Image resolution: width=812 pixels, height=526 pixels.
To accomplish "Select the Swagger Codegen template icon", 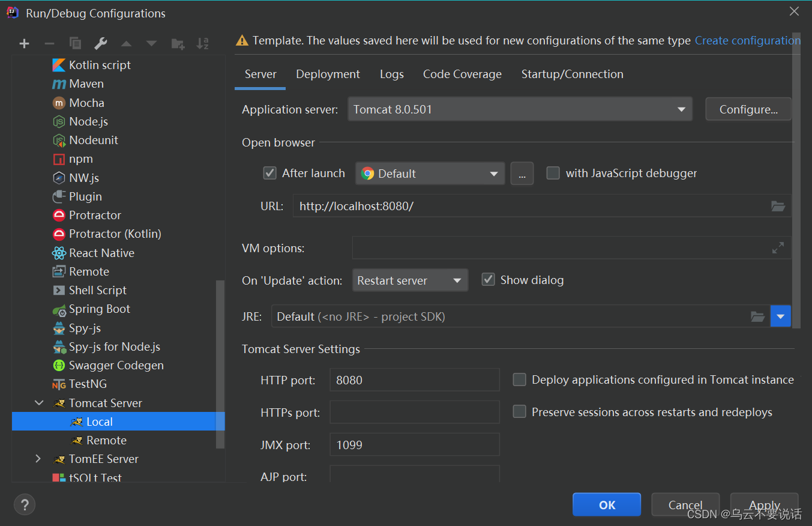I will click(59, 365).
